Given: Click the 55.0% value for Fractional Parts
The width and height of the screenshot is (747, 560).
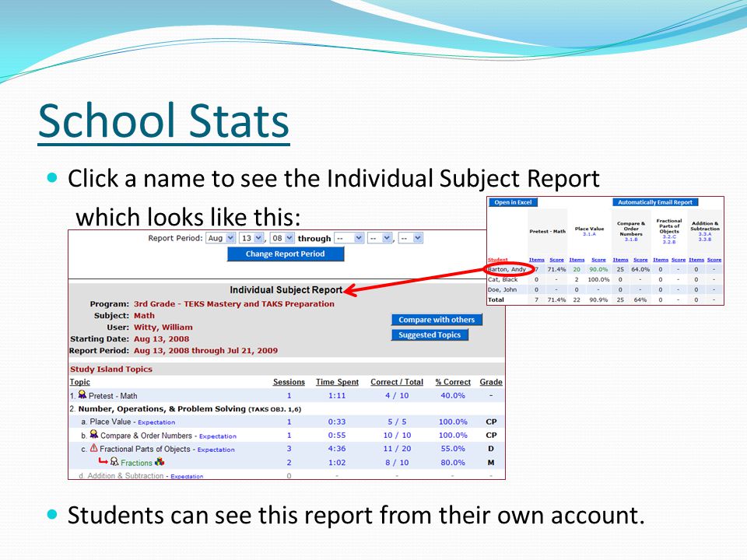Looking at the screenshot, I should pos(453,449).
